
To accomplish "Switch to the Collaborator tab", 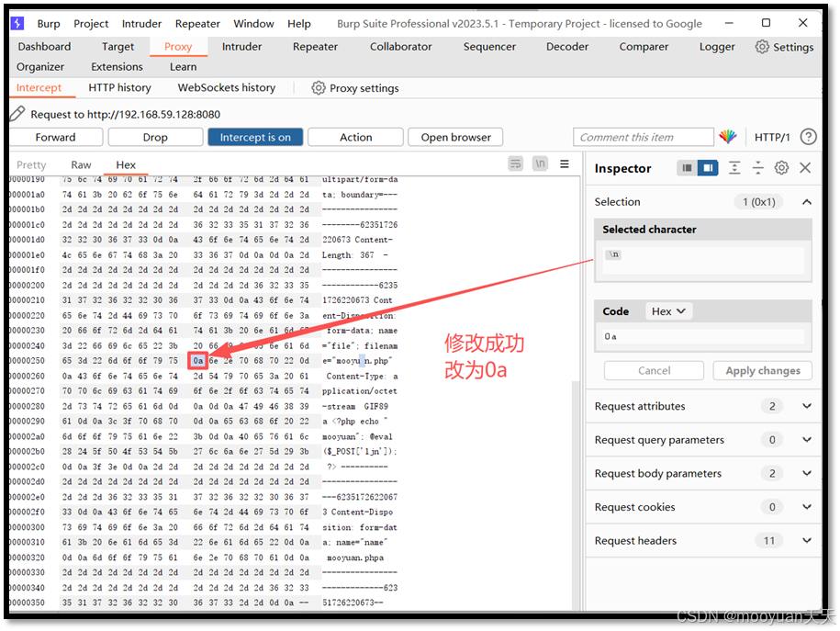I will [400, 47].
